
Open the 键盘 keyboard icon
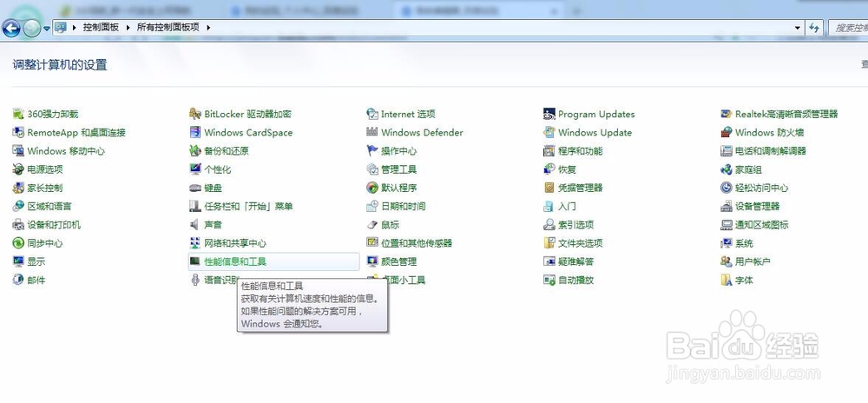click(x=194, y=188)
